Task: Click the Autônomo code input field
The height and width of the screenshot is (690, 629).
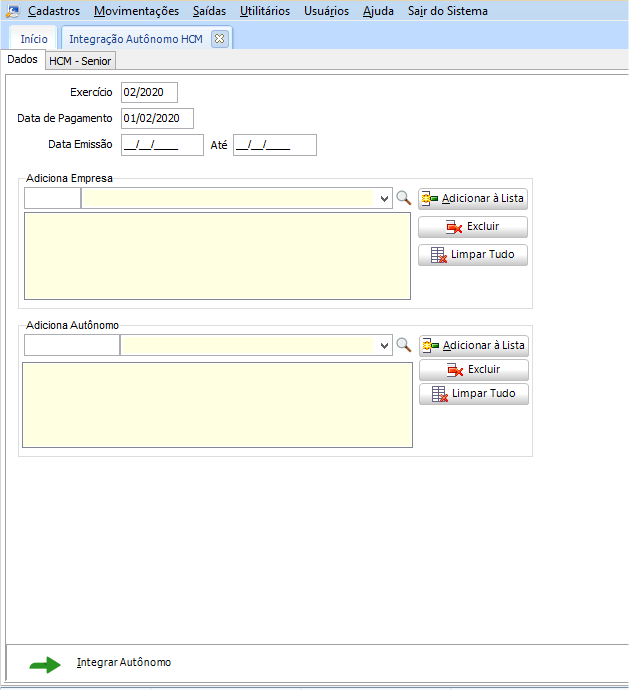Action: click(72, 345)
